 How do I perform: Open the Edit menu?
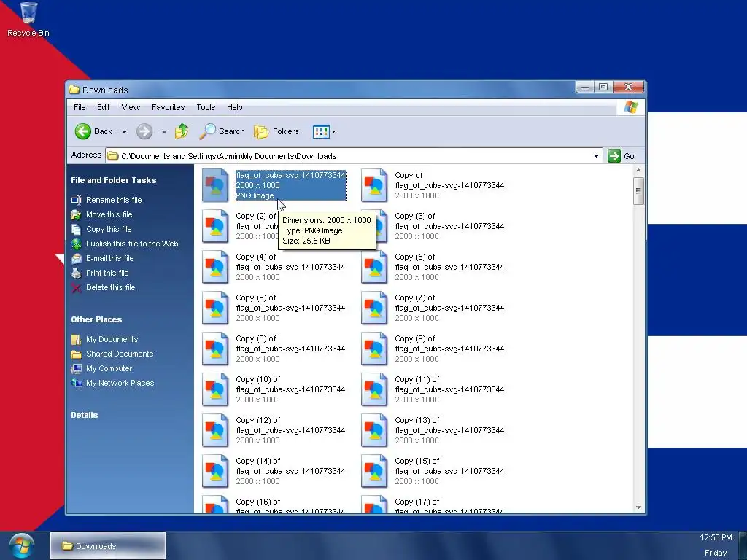point(104,108)
